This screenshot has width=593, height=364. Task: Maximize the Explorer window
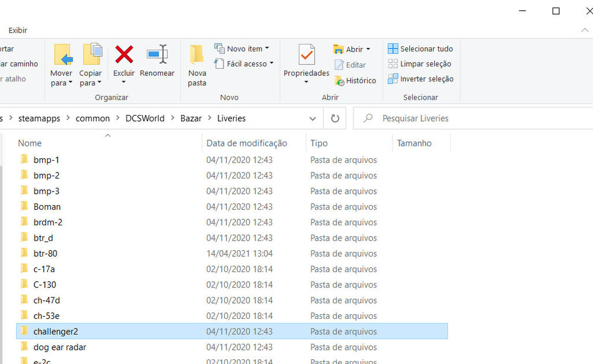pyautogui.click(x=556, y=11)
